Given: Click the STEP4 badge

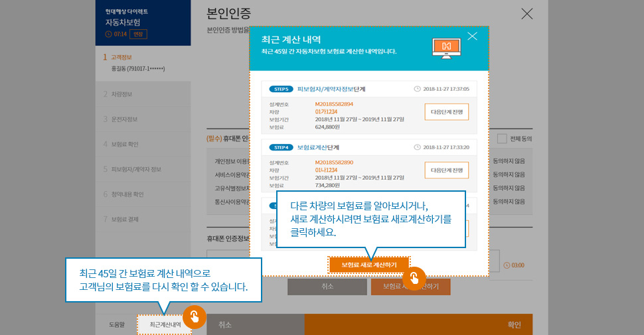Looking at the screenshot, I should (x=281, y=147).
